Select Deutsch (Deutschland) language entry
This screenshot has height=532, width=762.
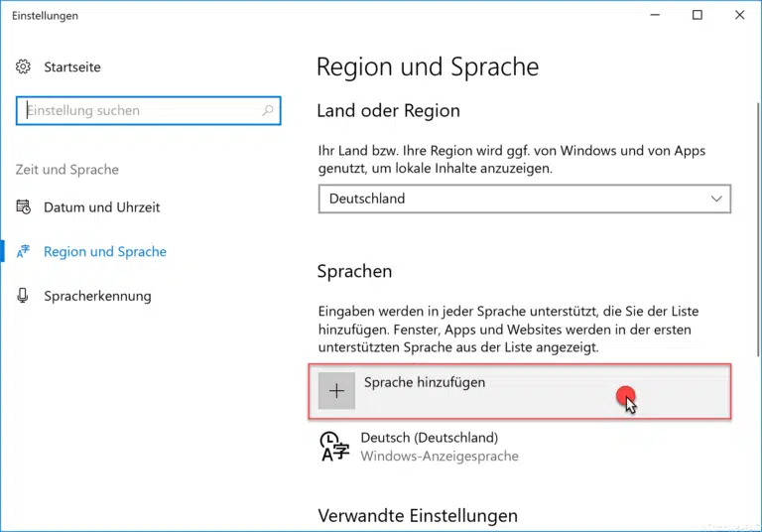[429, 438]
